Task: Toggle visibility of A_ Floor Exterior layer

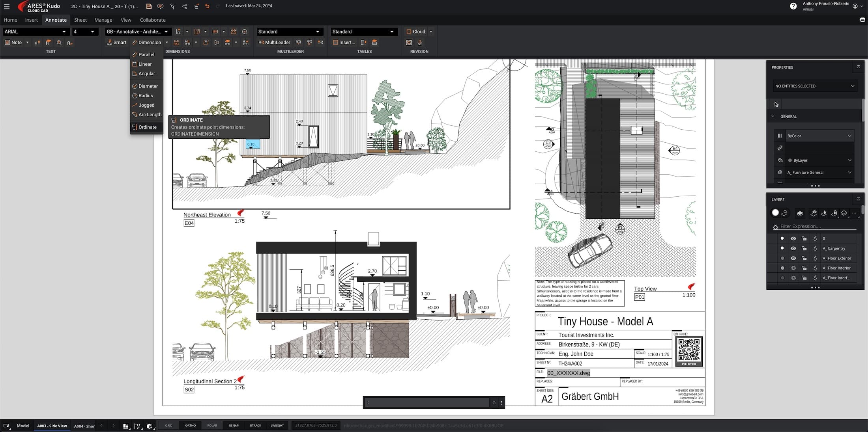Action: tap(793, 258)
